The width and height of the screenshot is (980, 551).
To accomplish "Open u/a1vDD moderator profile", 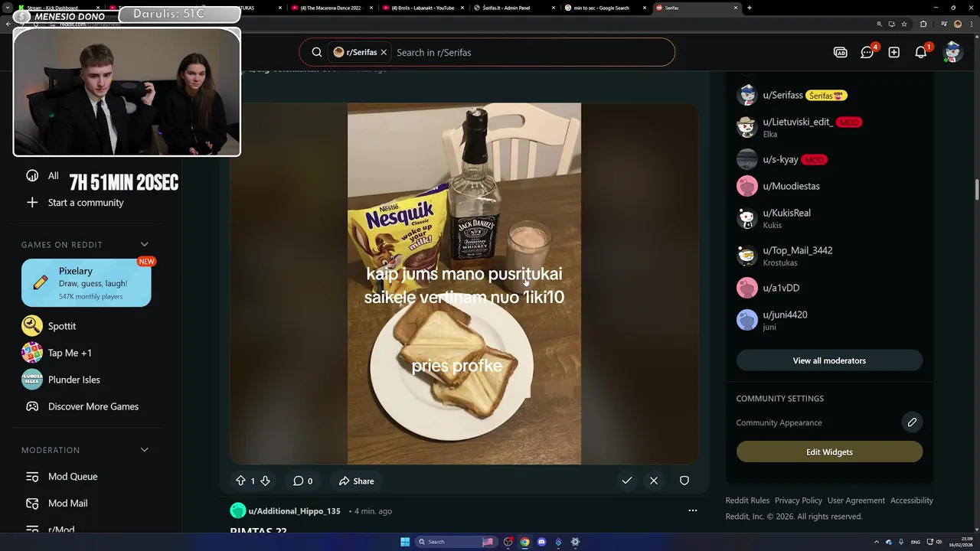I will click(781, 288).
